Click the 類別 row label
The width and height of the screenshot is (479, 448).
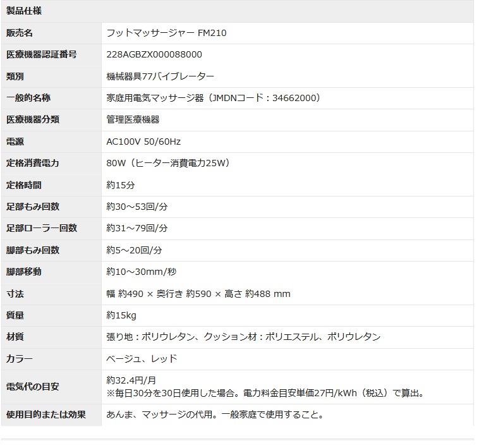(x=15, y=76)
